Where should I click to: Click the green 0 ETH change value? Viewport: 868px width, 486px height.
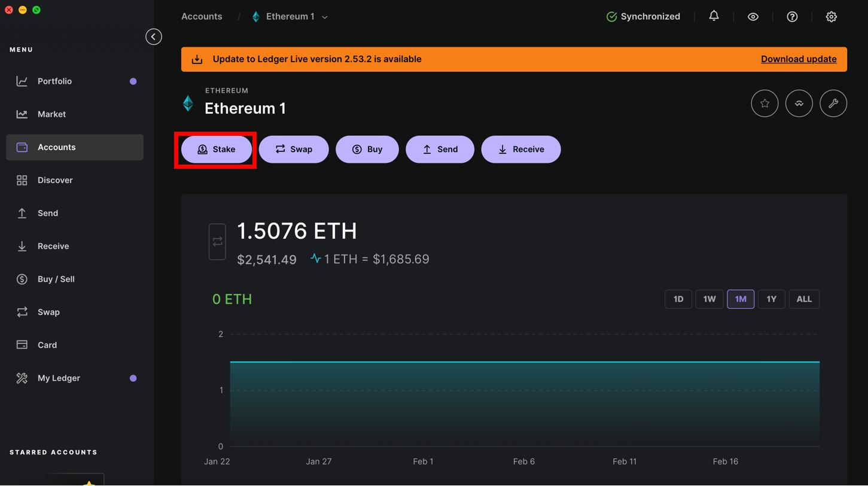click(232, 299)
